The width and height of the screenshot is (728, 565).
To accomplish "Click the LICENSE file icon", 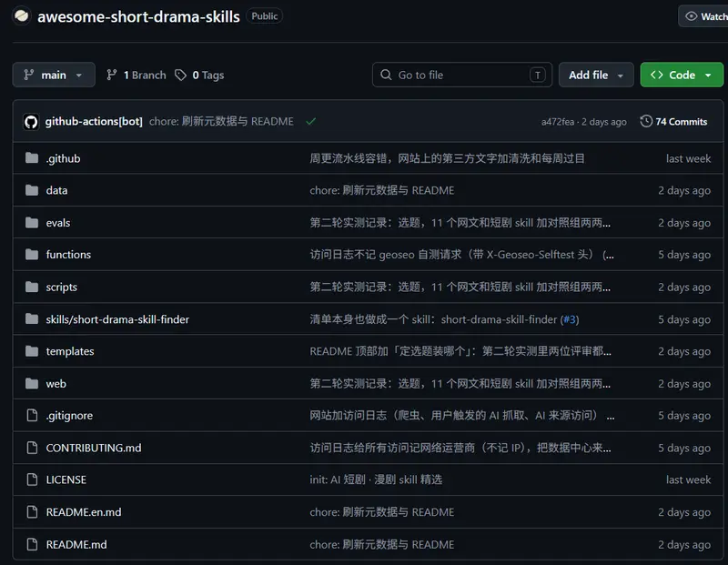I will 32,479.
